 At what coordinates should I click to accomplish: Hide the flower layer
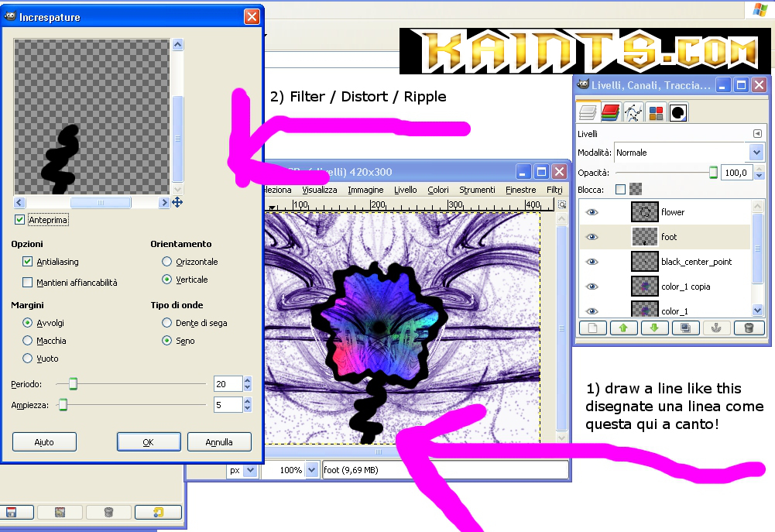pos(592,212)
